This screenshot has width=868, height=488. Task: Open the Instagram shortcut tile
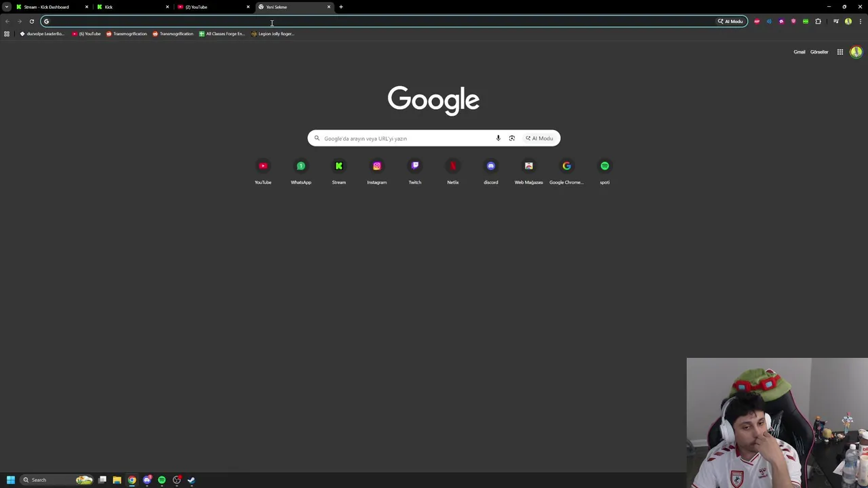(377, 172)
